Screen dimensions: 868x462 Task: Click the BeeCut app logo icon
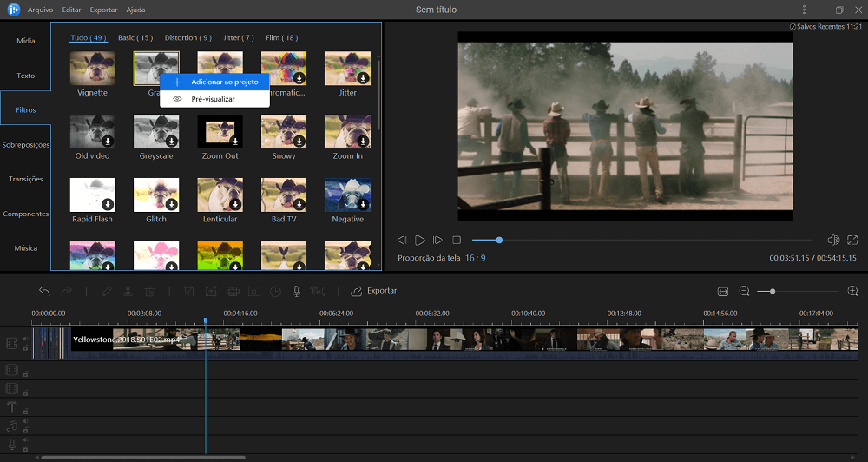click(13, 10)
